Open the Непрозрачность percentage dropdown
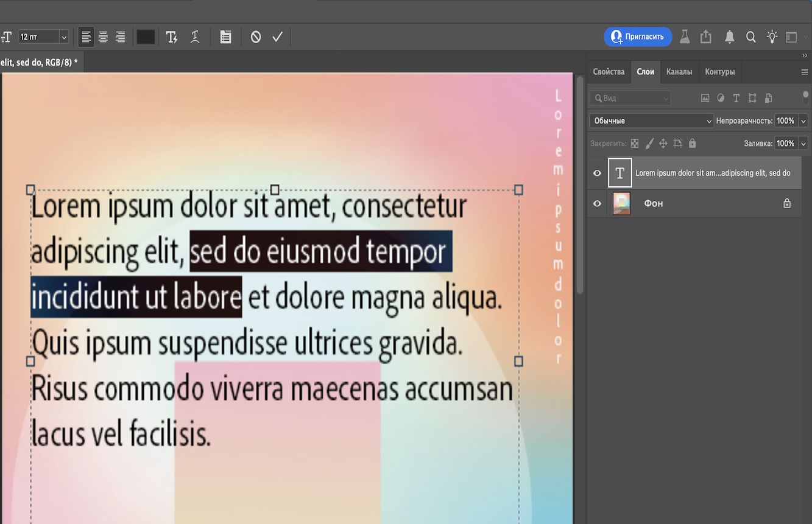 point(803,121)
